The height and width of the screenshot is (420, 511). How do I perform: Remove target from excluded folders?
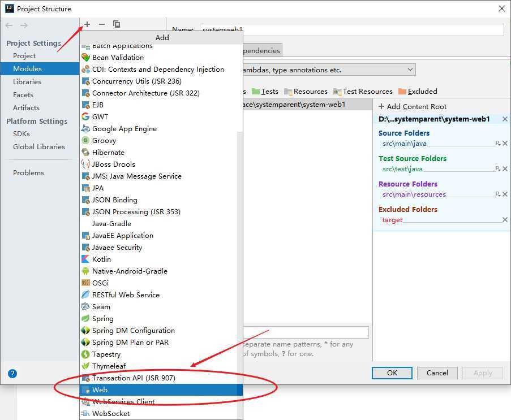(x=505, y=220)
